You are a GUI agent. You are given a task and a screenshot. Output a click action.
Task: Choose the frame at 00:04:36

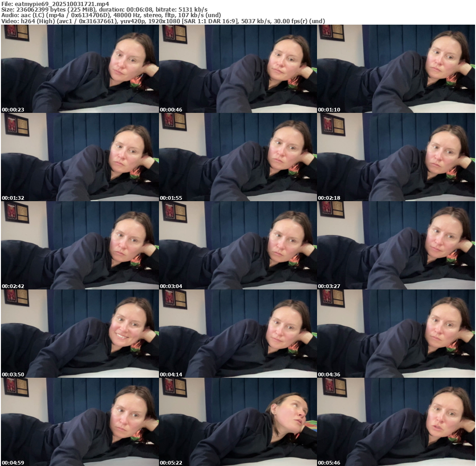point(396,334)
